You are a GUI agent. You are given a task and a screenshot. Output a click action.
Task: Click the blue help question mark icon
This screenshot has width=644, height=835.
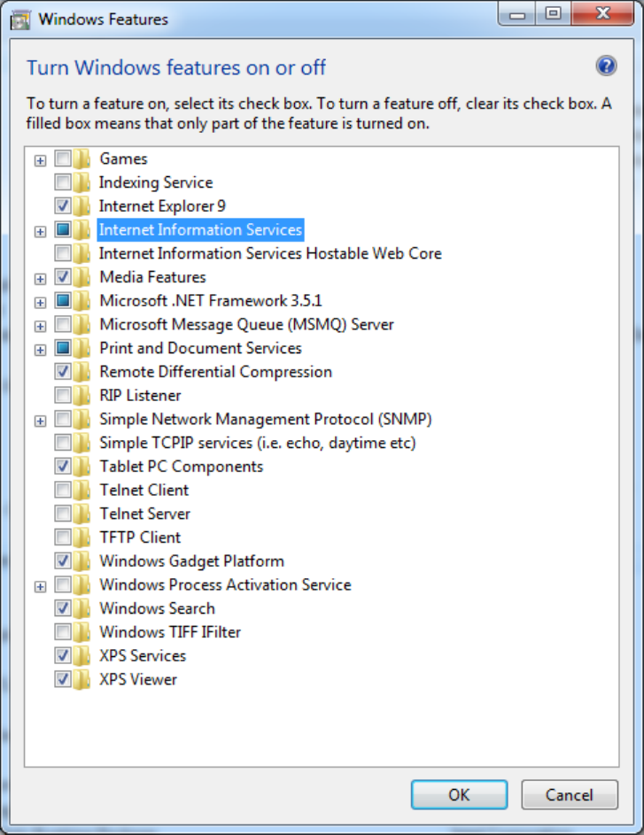(x=606, y=66)
